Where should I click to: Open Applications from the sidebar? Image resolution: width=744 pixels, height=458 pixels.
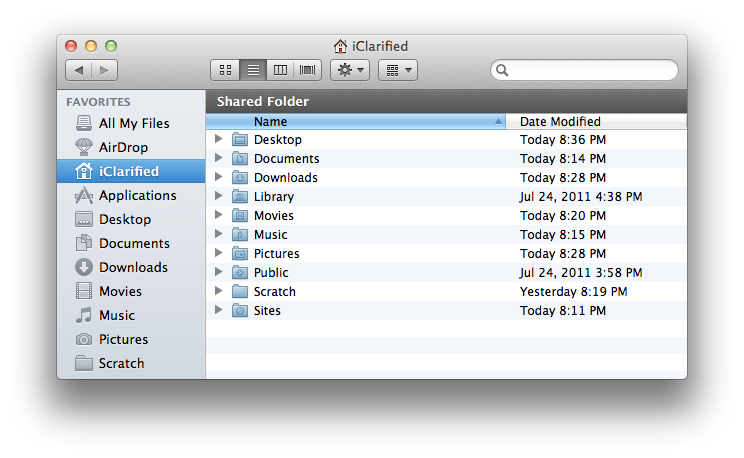[137, 195]
